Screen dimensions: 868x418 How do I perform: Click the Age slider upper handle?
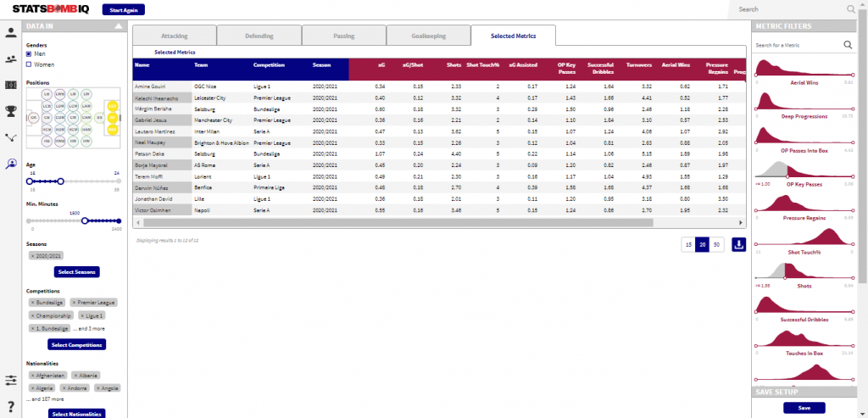click(x=60, y=181)
